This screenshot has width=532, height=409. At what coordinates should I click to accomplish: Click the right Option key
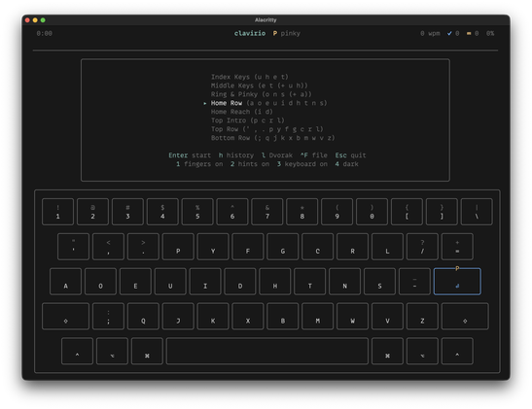point(422,351)
